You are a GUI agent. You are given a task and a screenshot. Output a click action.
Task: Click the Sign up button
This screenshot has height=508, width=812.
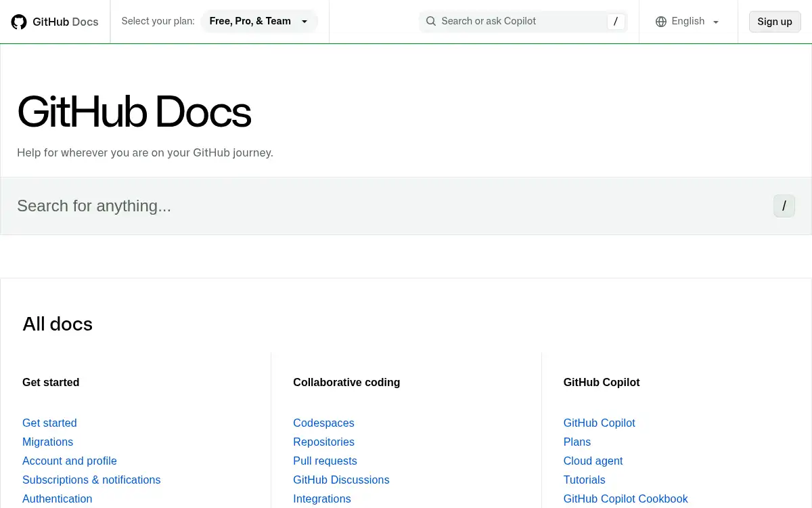775,22
